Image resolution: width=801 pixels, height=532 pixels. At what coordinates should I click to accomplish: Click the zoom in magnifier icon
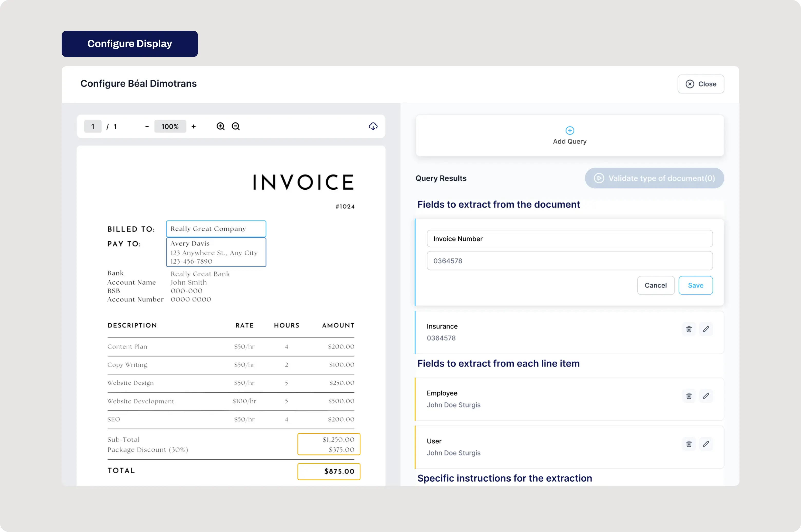click(x=221, y=127)
